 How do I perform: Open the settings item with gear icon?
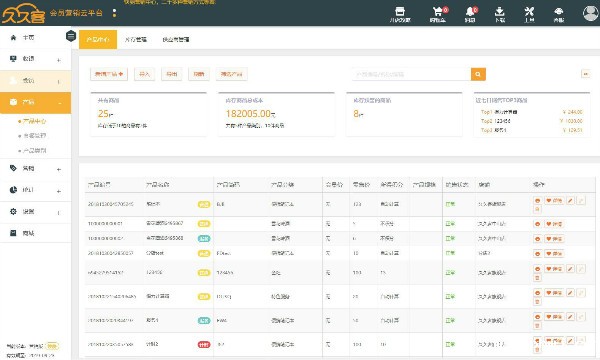(x=35, y=212)
